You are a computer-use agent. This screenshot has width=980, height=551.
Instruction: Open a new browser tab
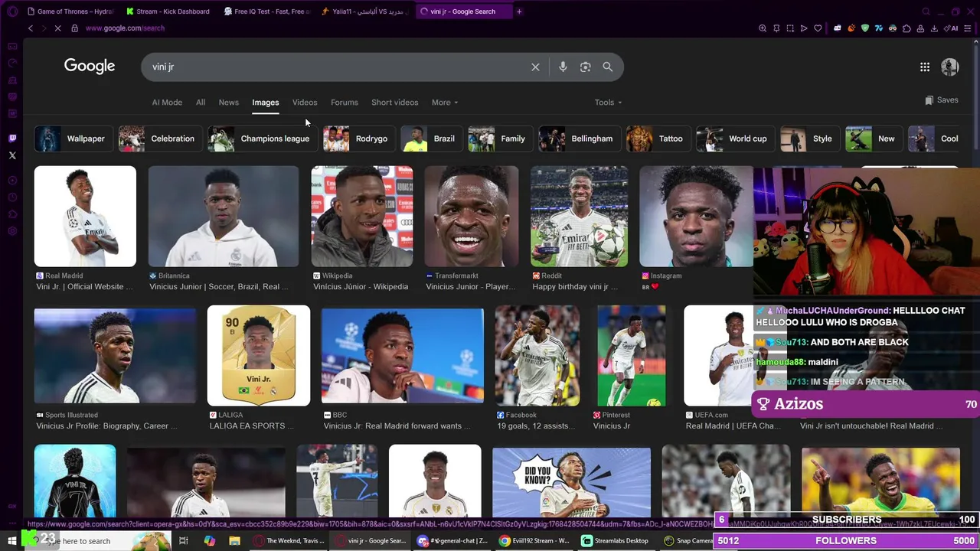click(519, 11)
